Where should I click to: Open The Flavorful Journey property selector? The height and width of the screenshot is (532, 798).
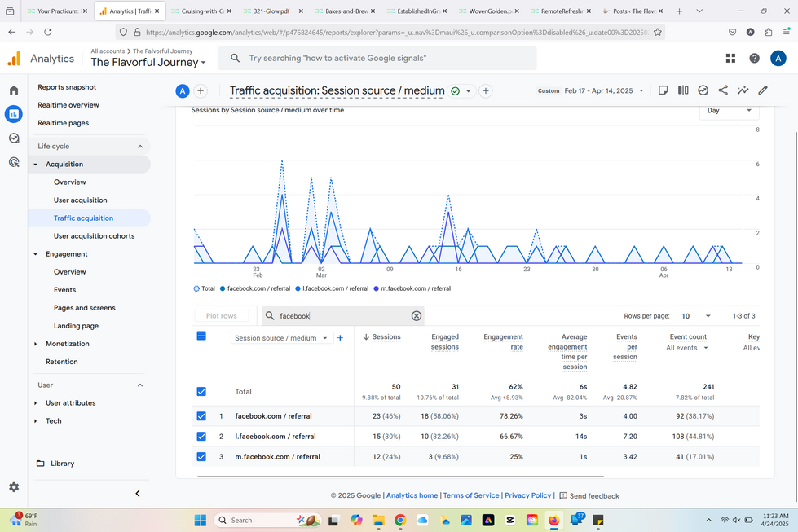[x=148, y=62]
